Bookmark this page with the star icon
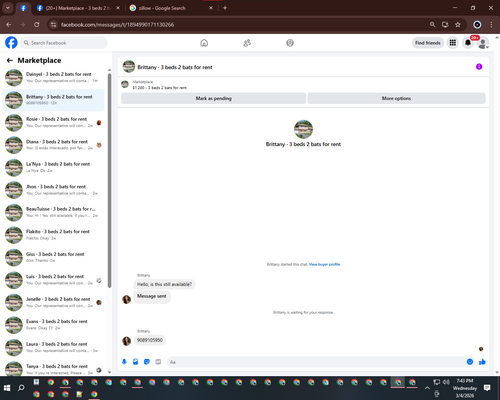The width and height of the screenshot is (500, 400). pos(458,25)
